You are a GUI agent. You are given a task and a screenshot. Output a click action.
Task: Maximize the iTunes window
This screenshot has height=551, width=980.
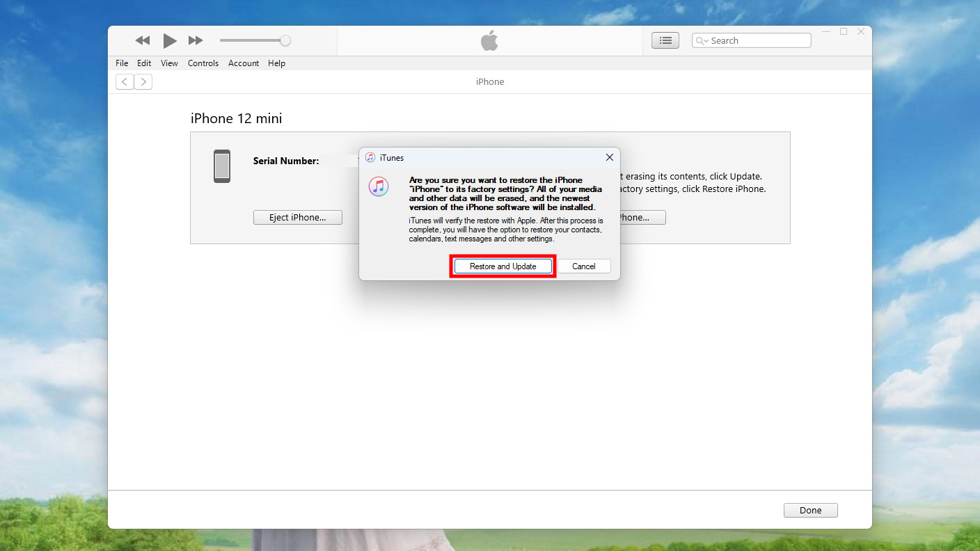(844, 31)
